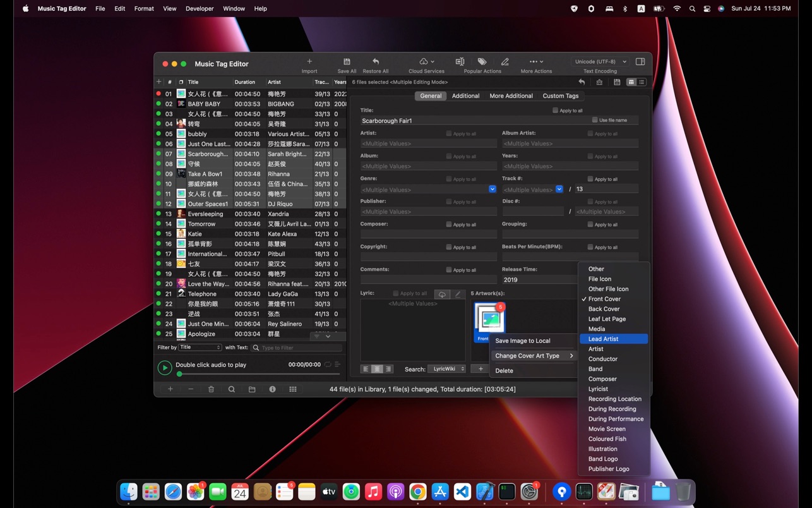
Task: Open the LyricWiki search source dropdown
Action: pyautogui.click(x=447, y=369)
